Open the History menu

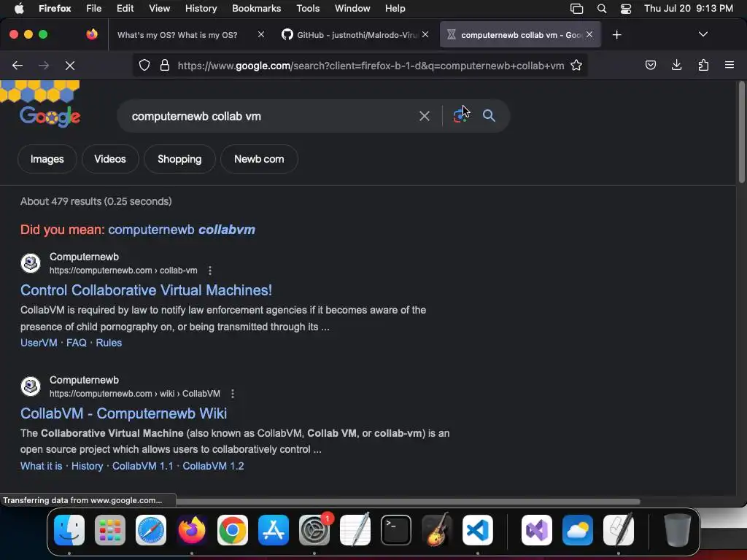click(x=201, y=8)
